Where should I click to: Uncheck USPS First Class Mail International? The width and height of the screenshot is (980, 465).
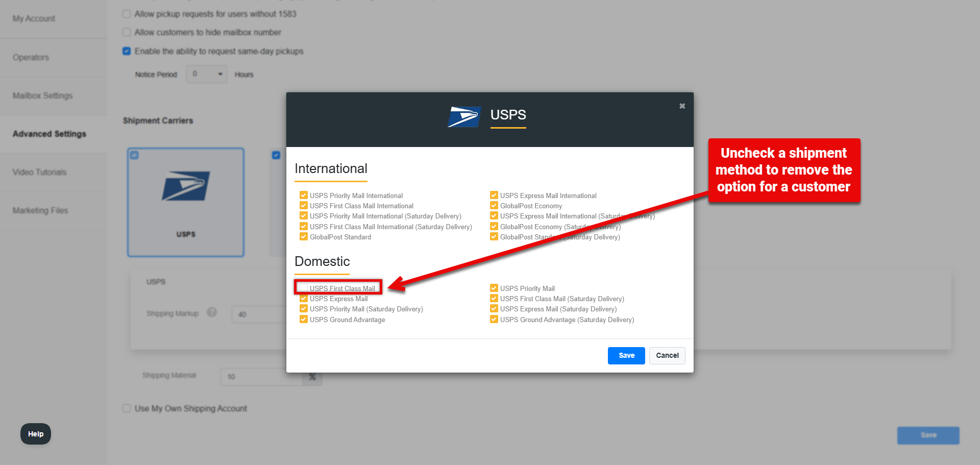tap(304, 205)
